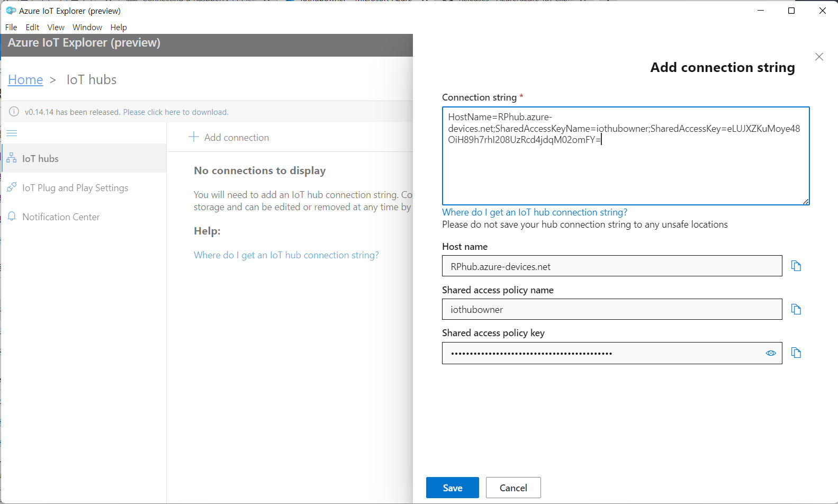Go to Home breadcrumb link
The width and height of the screenshot is (838, 504).
[x=25, y=79]
